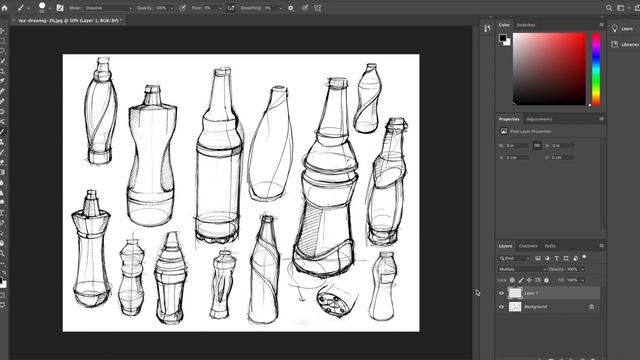The image size is (640, 360).
Task: Unlock Background layer via padlock icon
Action: tap(591, 307)
